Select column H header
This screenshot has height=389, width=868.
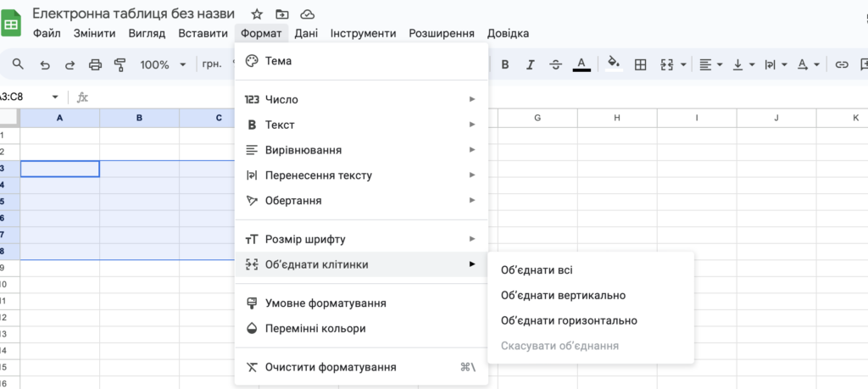tap(617, 118)
